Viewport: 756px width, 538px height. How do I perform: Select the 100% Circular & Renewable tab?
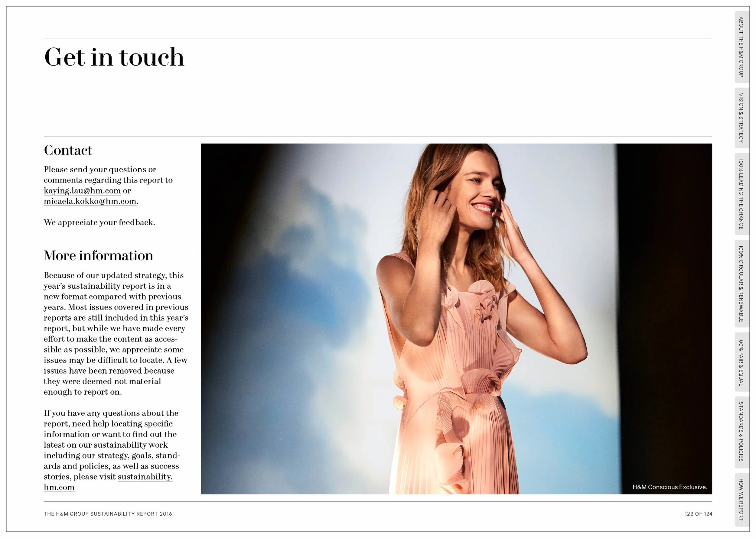741,284
